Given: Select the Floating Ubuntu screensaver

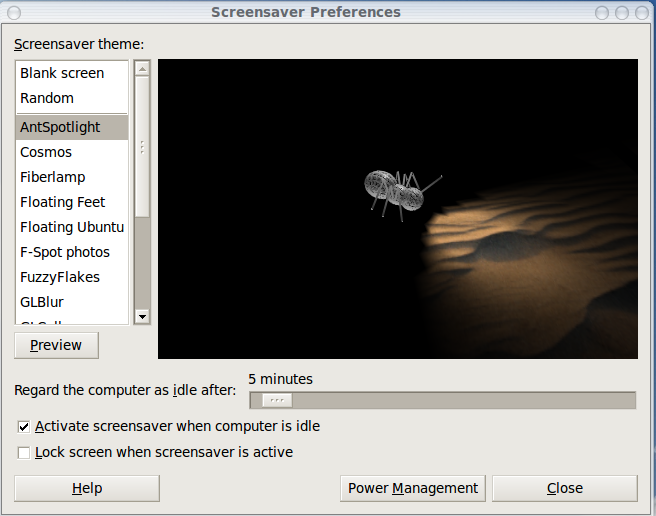Looking at the screenshot, I should pos(72,227).
